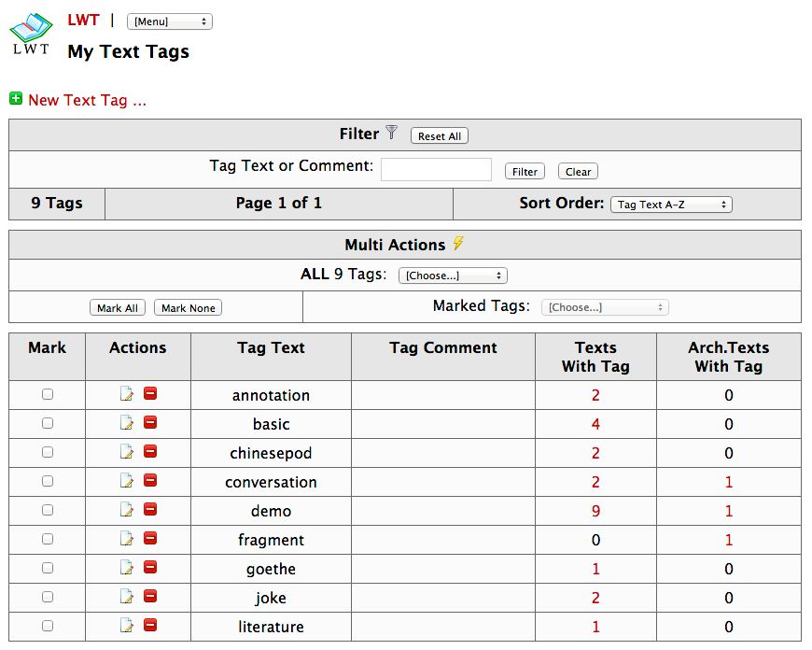The image size is (812, 650).
Task: Expand the Sort Order dropdown
Action: click(x=671, y=204)
